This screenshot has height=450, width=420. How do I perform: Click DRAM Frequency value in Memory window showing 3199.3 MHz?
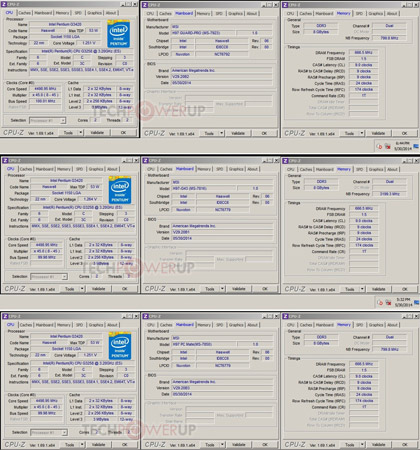coord(364,208)
